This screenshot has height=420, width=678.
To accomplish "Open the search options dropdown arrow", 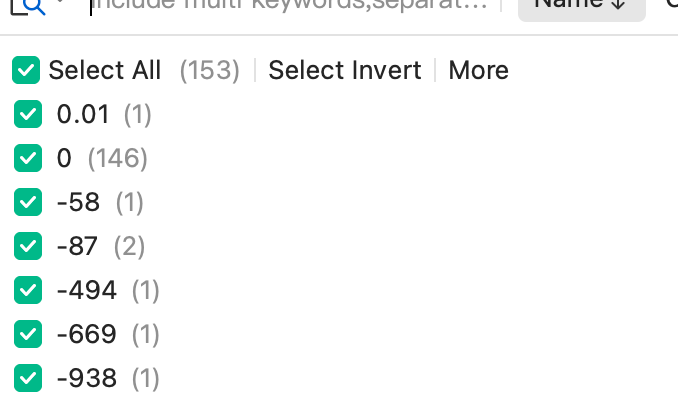I will click(61, 4).
